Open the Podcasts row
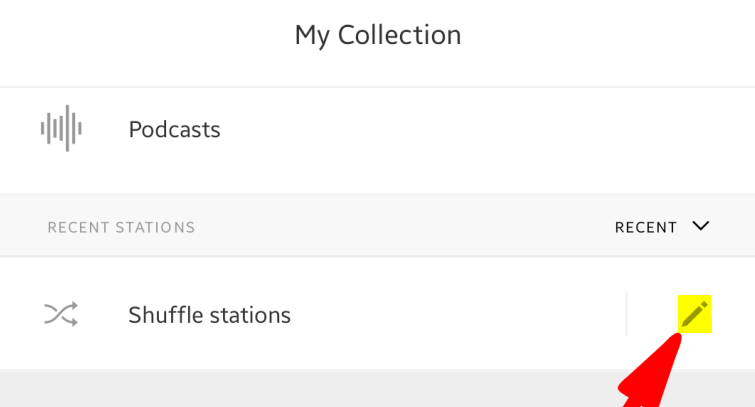This screenshot has width=755, height=407. [x=378, y=129]
